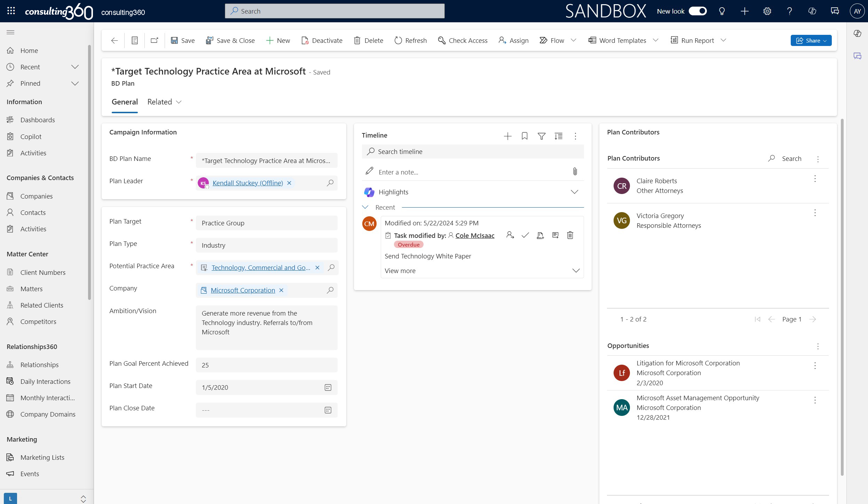Click timeline expand-all records icon
868x504 pixels.
[x=559, y=136]
